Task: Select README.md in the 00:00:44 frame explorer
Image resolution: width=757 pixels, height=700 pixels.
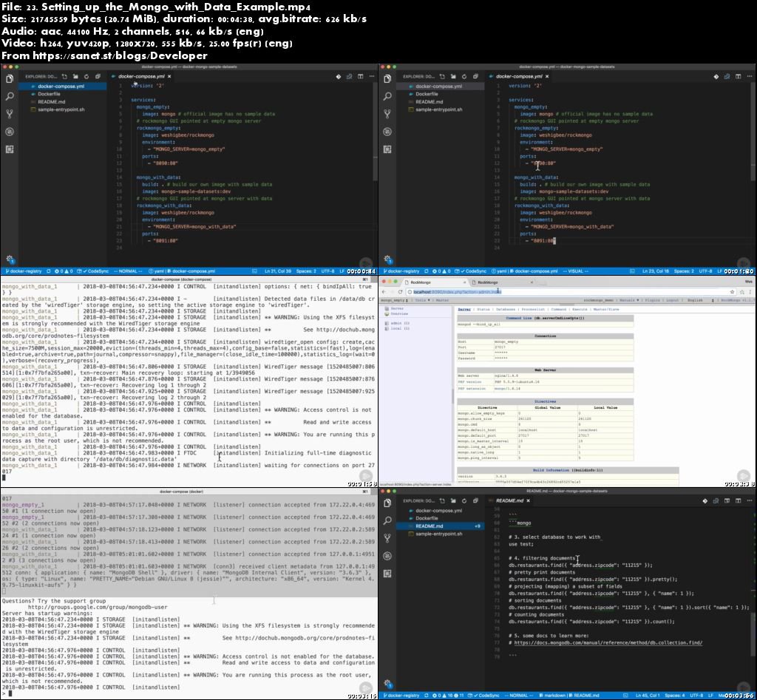Action: [63, 102]
